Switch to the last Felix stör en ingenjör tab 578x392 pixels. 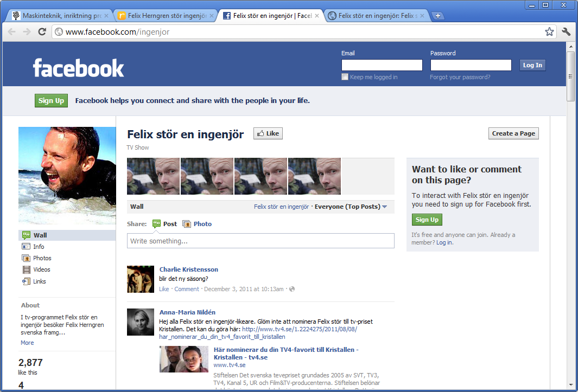click(x=376, y=16)
